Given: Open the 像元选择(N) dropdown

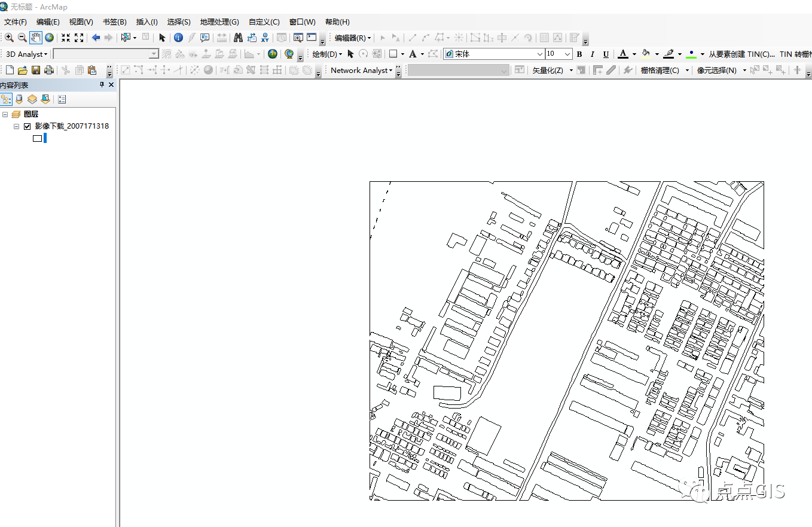Looking at the screenshot, I should tap(722, 70).
